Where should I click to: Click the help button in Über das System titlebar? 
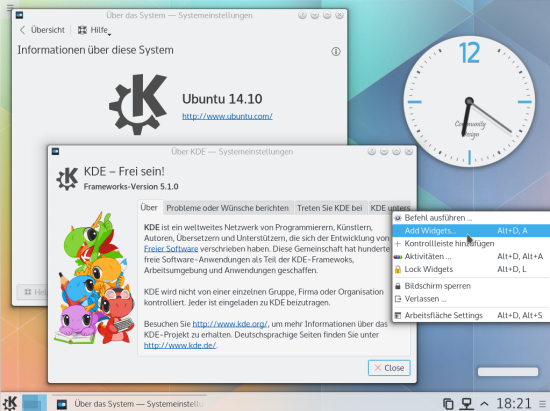pos(302,15)
